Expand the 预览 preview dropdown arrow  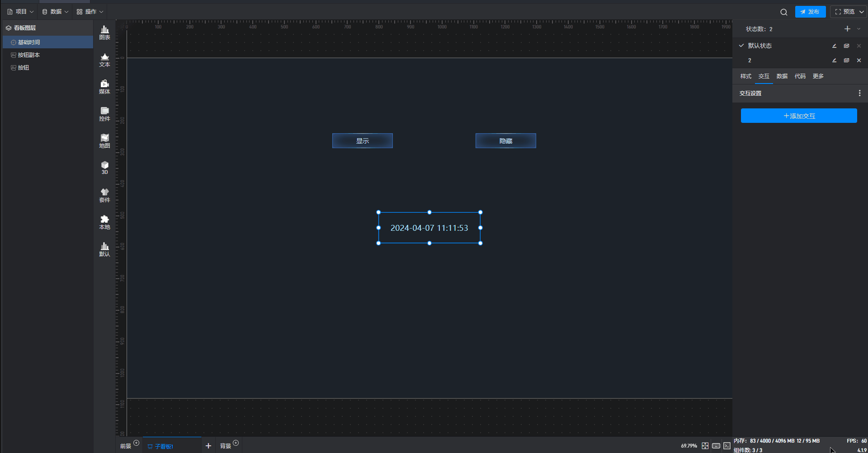click(862, 12)
